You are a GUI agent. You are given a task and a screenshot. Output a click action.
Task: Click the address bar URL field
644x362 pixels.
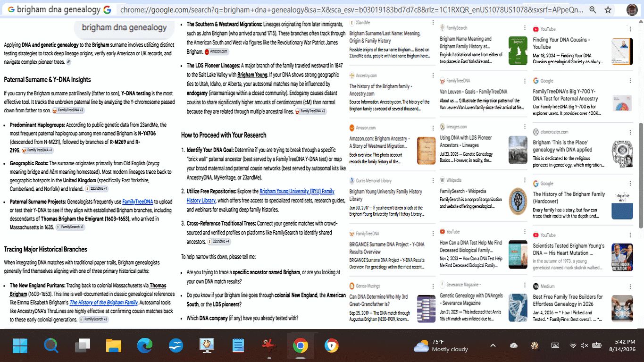351,10
